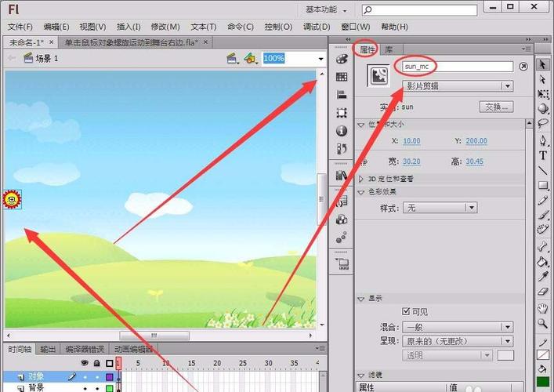554x392 pixels.
Task: Open the Align panel icon
Action: [342, 94]
